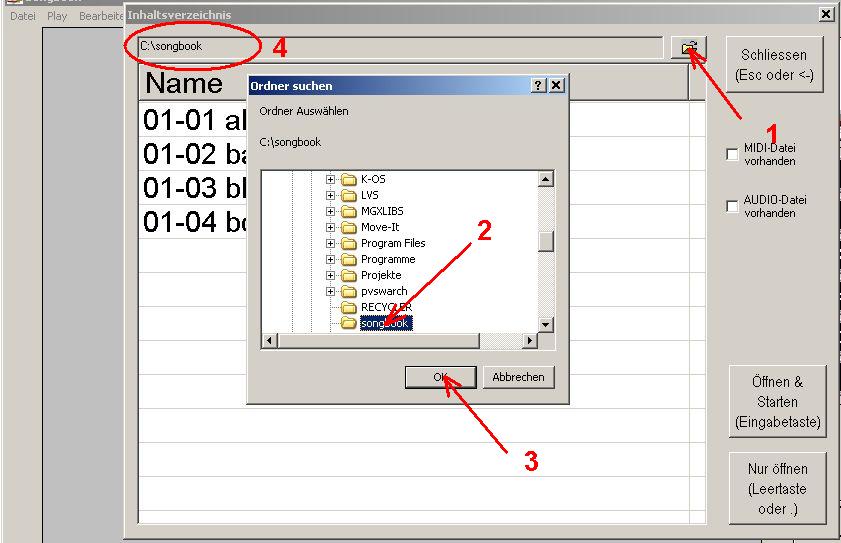Click Öffnen & Starten button

[x=778, y=402]
